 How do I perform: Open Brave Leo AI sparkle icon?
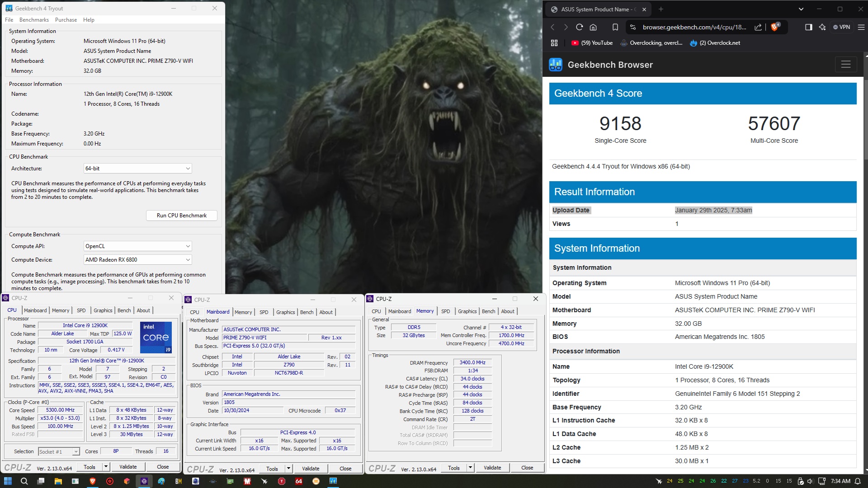click(x=822, y=27)
